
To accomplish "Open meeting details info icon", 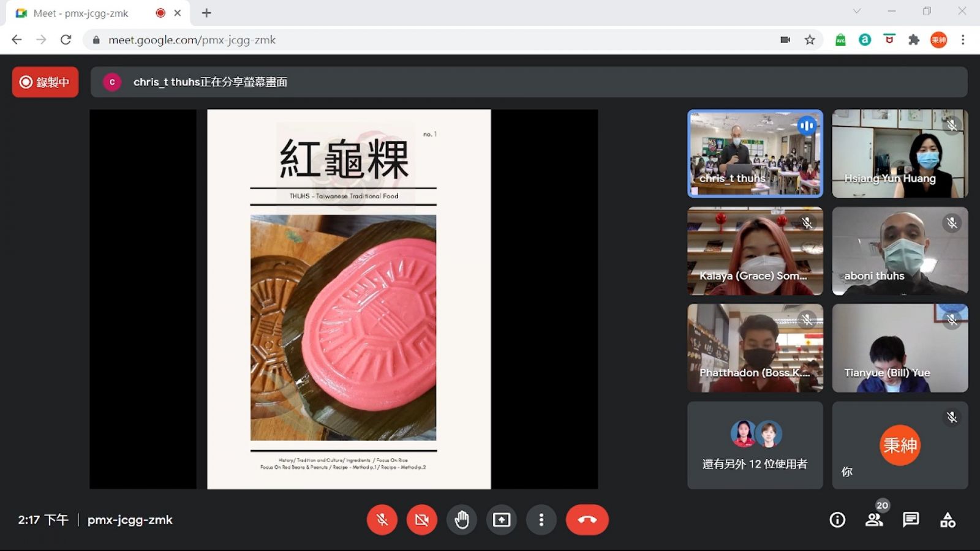I will pyautogui.click(x=837, y=520).
